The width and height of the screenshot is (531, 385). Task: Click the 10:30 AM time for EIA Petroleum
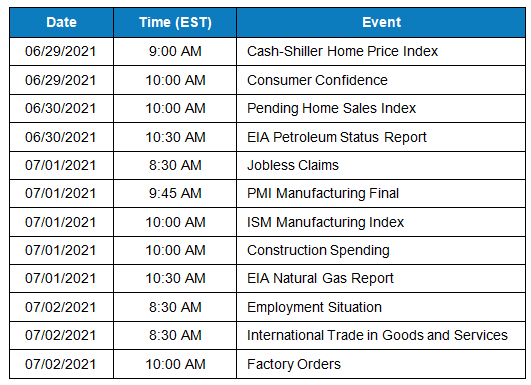click(175, 137)
